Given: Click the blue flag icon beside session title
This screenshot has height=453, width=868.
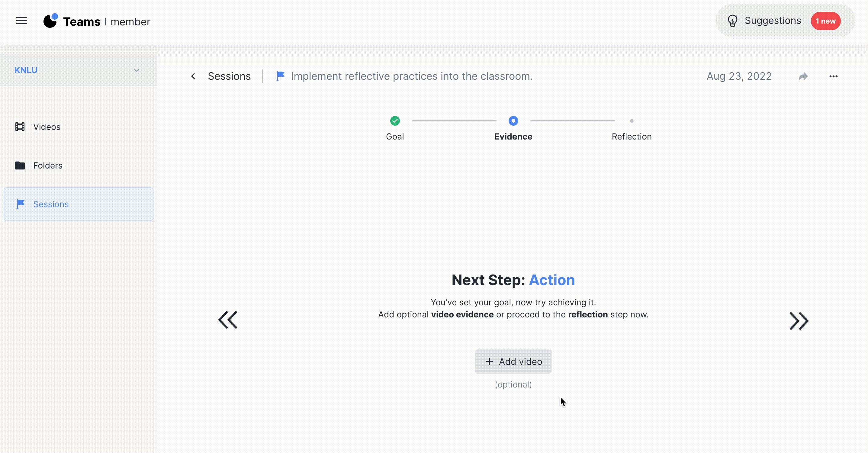Looking at the screenshot, I should (280, 76).
